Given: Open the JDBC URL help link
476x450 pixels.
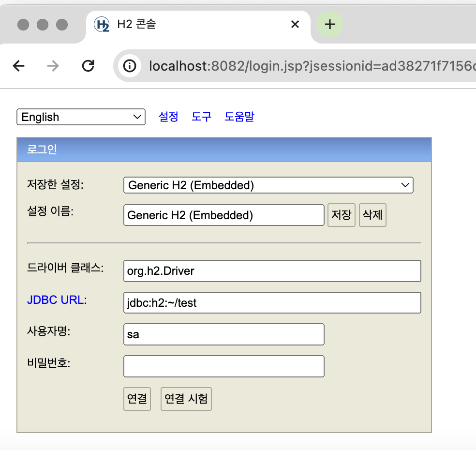Looking at the screenshot, I should [55, 300].
